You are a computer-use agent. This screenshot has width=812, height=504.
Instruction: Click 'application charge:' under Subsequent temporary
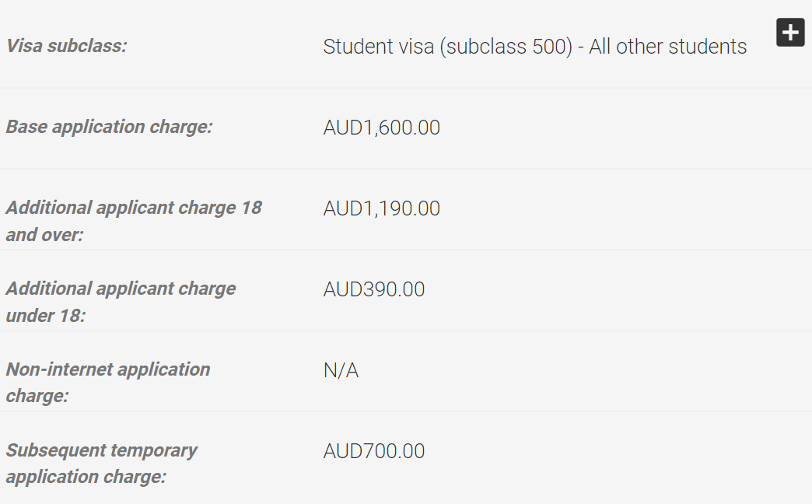point(86,477)
